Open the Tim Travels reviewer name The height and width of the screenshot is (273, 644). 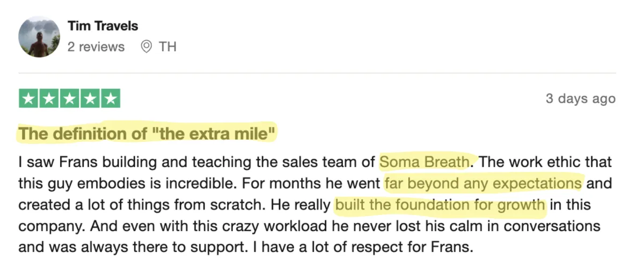pyautogui.click(x=103, y=25)
